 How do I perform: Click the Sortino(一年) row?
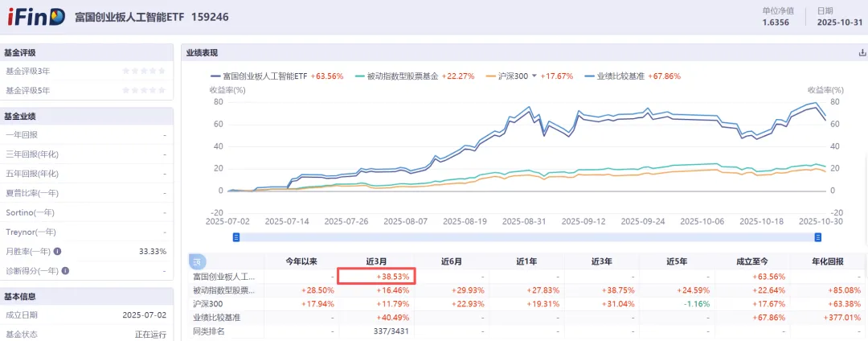pos(86,212)
